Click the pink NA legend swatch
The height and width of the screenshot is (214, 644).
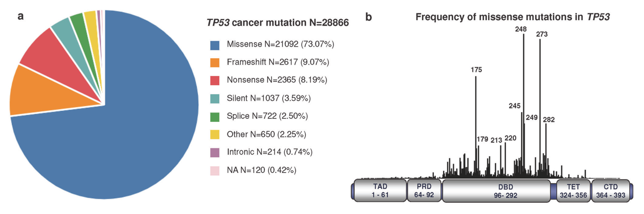point(215,171)
